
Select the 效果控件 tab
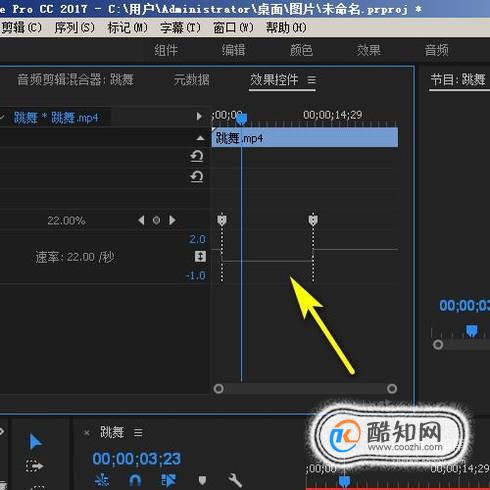[x=274, y=80]
